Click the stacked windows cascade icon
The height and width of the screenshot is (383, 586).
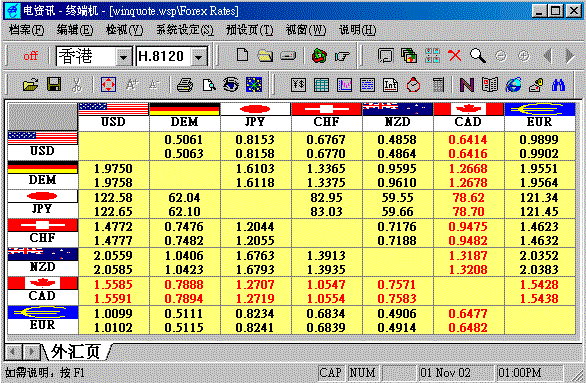tap(409, 56)
